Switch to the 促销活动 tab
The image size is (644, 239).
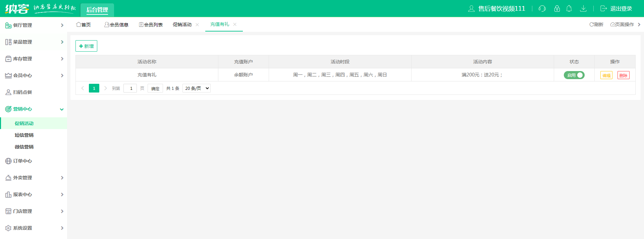coord(182,25)
